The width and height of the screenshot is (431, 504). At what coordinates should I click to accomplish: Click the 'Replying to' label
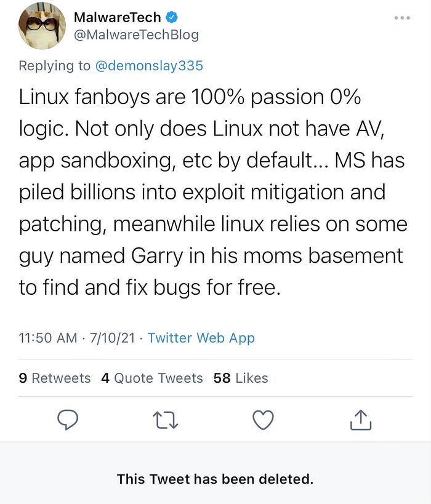click(x=55, y=66)
